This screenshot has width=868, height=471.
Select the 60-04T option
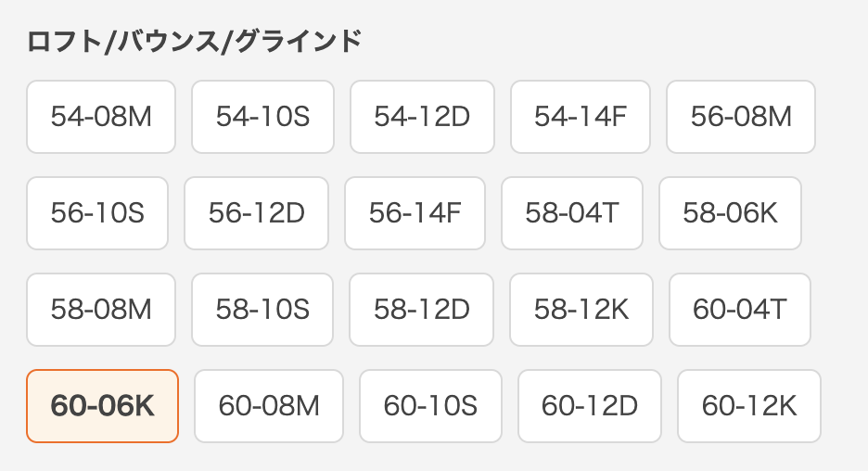click(x=739, y=310)
